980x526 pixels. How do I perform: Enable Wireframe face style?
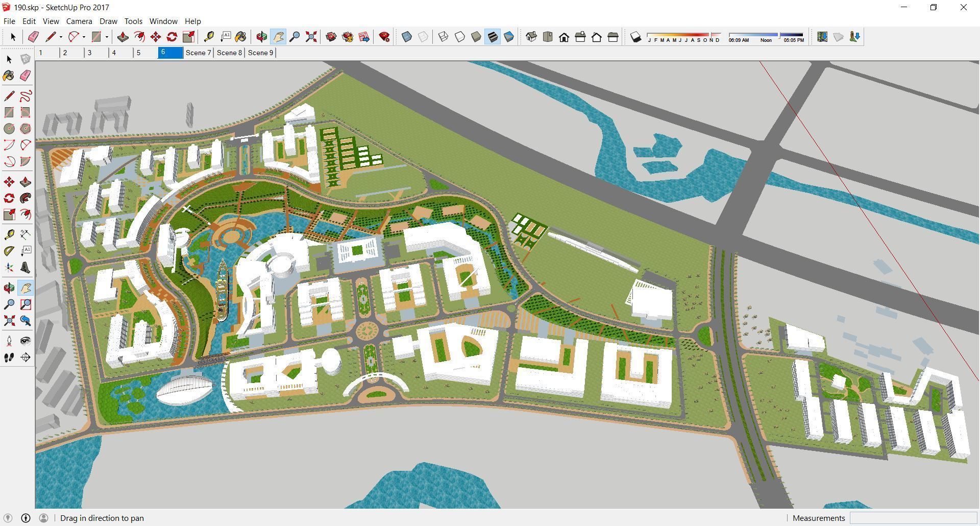click(444, 37)
